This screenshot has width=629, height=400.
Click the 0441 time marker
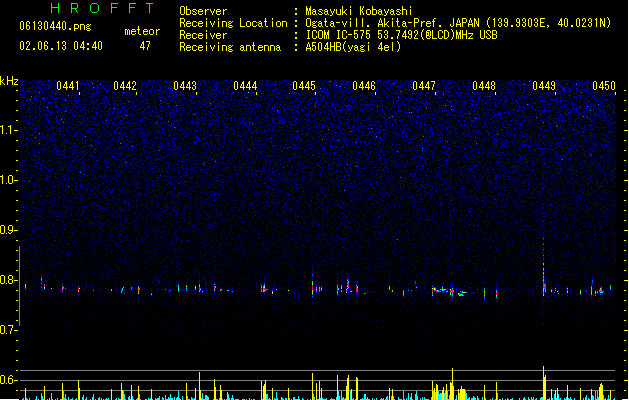[x=68, y=86]
